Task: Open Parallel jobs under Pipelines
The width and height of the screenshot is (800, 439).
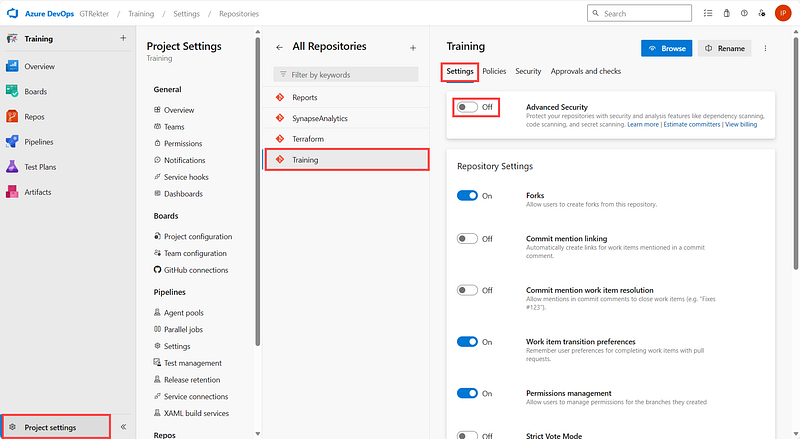Action: [178, 329]
